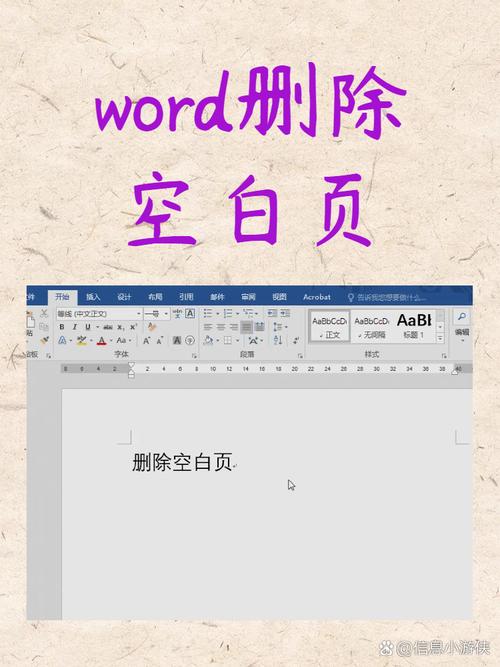This screenshot has height=667, width=500.
Task: Apply italic with the I icon
Action: click(x=75, y=327)
